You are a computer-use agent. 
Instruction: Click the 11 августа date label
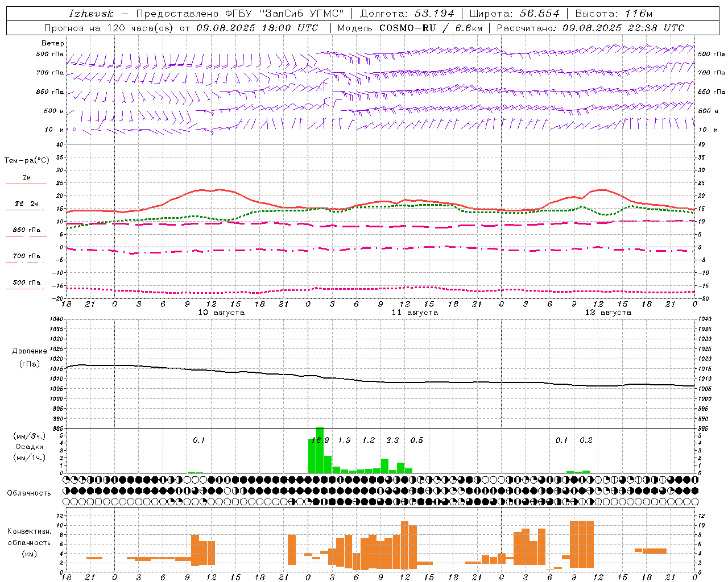point(415,313)
